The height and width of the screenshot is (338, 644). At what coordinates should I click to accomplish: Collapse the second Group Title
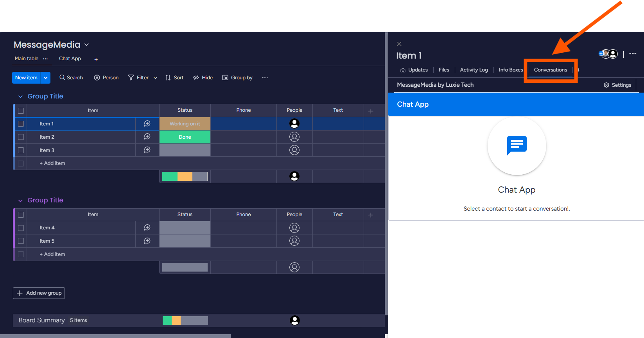click(x=20, y=200)
